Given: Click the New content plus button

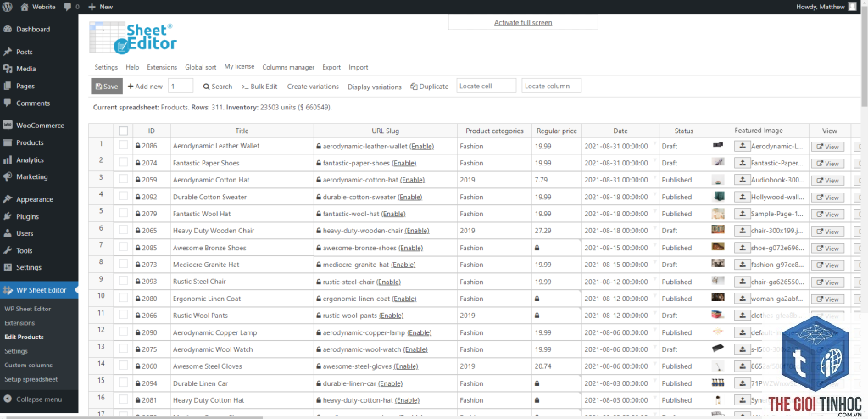Looking at the screenshot, I should pyautogui.click(x=100, y=7).
